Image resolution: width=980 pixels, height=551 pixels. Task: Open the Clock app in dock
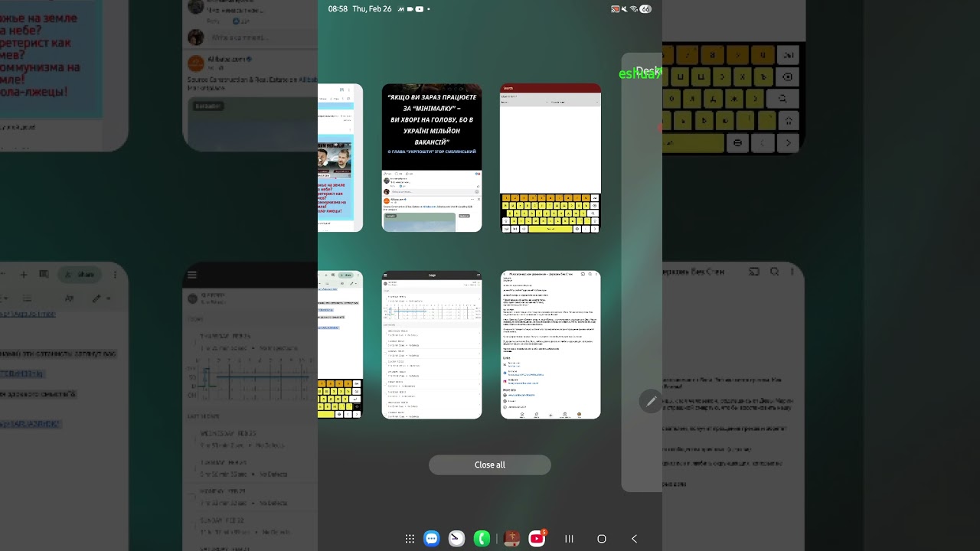point(456,539)
